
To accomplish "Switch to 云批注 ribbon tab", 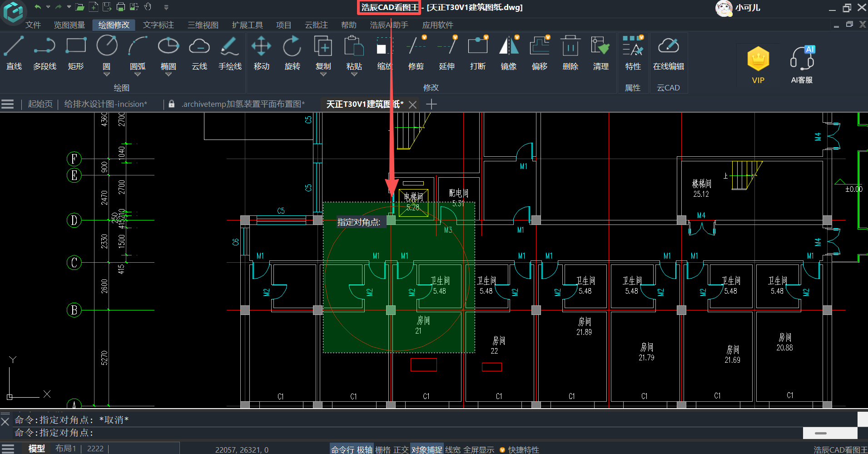I will [316, 25].
